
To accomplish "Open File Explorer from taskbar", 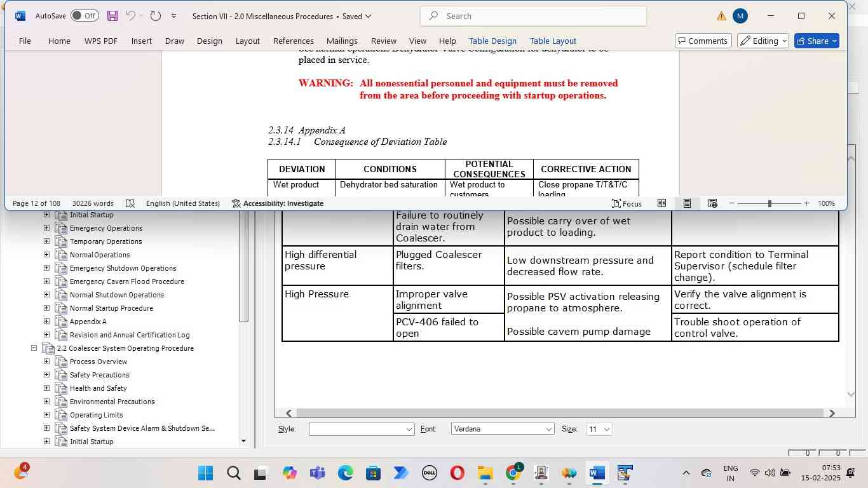I will click(x=485, y=473).
